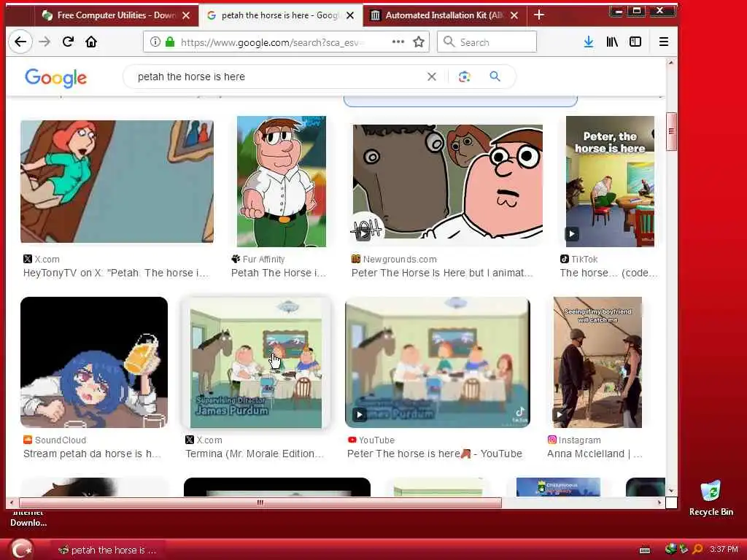Image resolution: width=747 pixels, height=560 pixels.
Task: Click the vertical scrollbar thumb
Action: pos(671,132)
